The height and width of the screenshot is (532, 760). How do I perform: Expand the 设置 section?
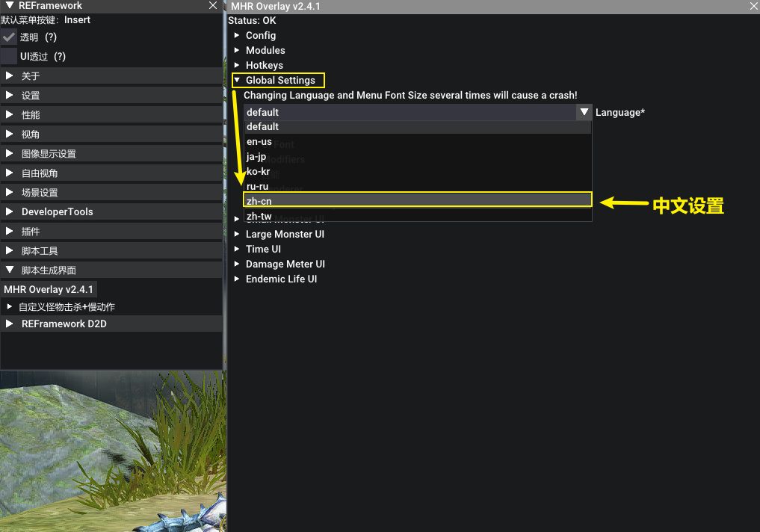(x=9, y=95)
